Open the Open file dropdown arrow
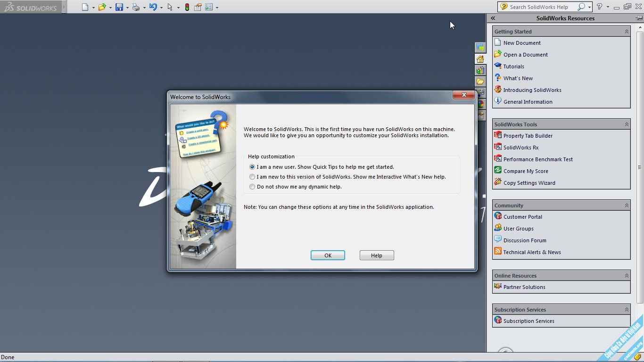The width and height of the screenshot is (644, 362). [x=110, y=8]
